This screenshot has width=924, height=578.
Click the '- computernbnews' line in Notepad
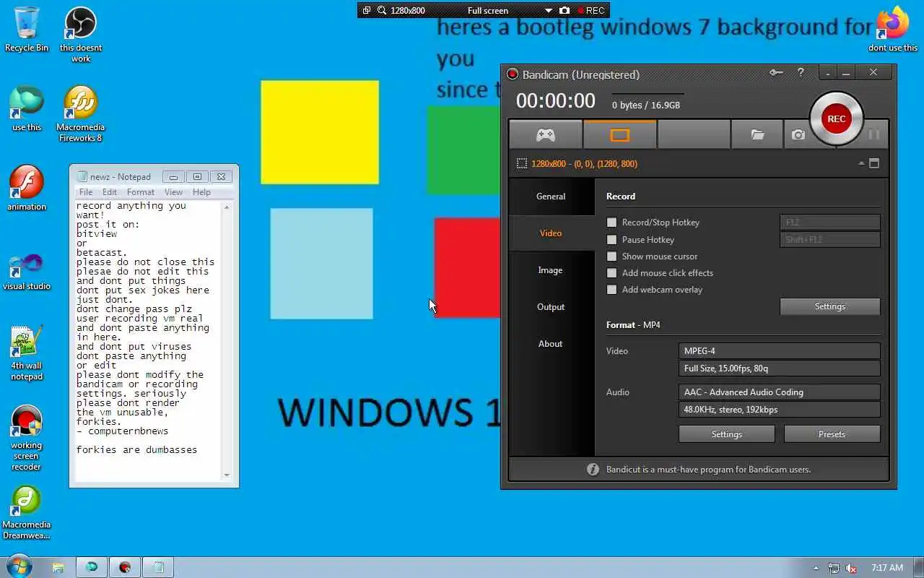click(x=123, y=431)
